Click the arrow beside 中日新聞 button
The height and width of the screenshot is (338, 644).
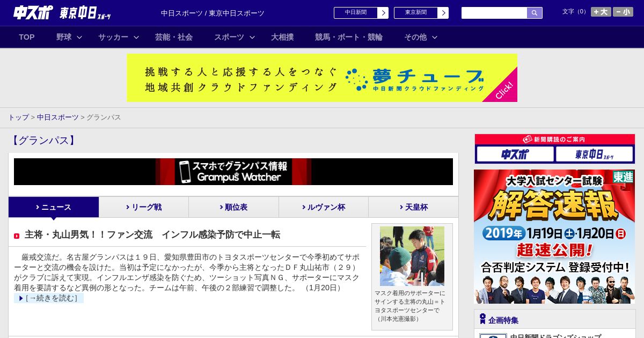pyautogui.click(x=383, y=13)
